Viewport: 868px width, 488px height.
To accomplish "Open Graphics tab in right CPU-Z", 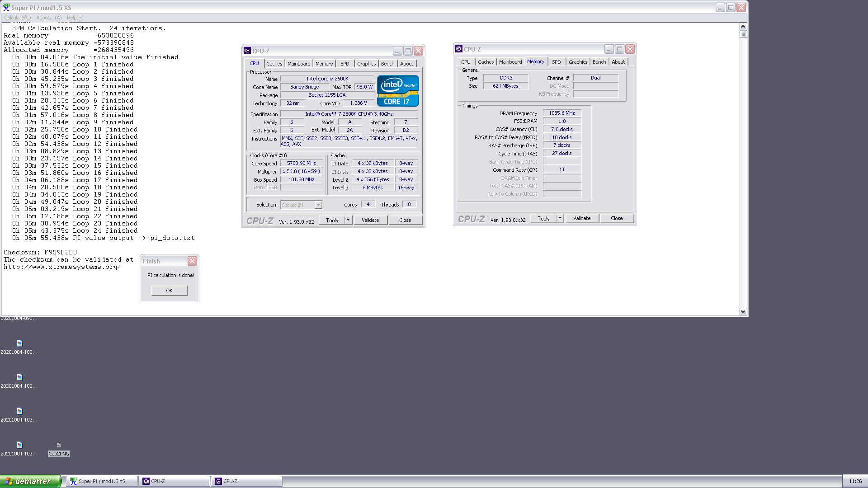I will pyautogui.click(x=578, y=62).
